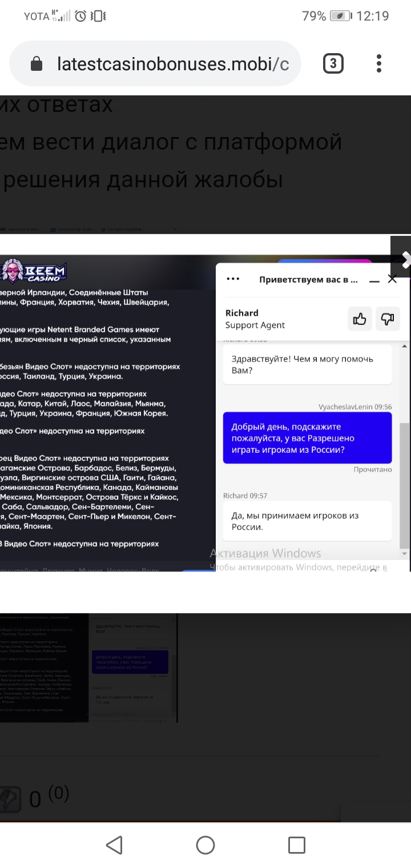Minimize the support chat window

(x=374, y=280)
